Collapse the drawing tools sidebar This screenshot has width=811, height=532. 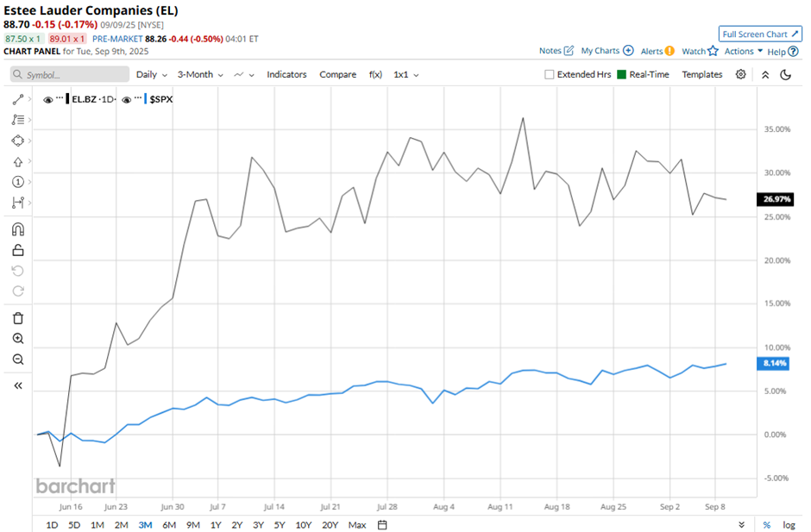tap(17, 385)
